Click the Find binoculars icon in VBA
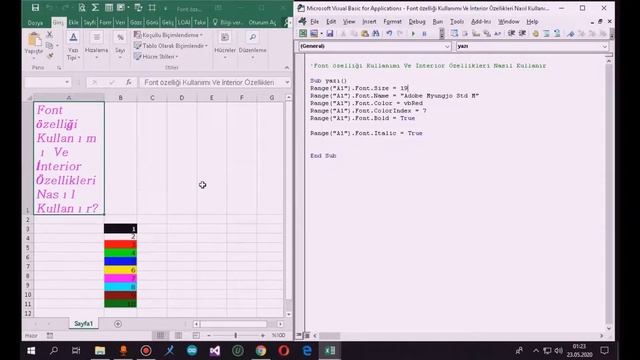 click(x=376, y=33)
